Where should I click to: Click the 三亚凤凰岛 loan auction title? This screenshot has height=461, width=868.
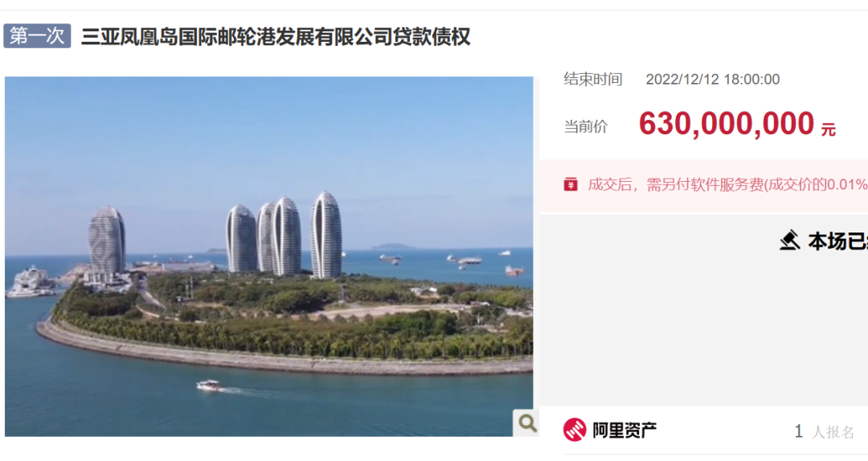point(276,37)
